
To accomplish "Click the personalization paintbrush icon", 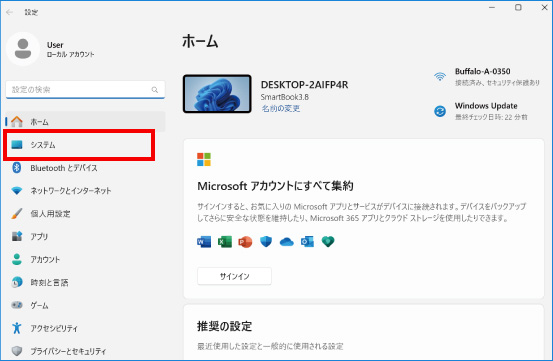I will (17, 213).
